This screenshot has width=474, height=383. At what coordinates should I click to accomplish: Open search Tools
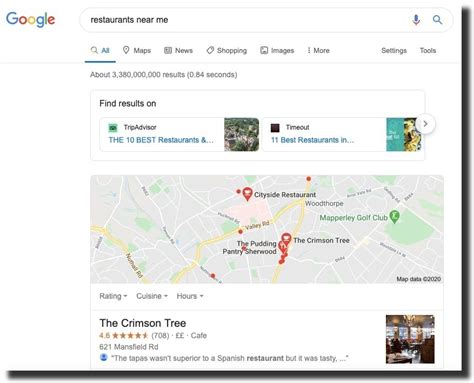(428, 51)
